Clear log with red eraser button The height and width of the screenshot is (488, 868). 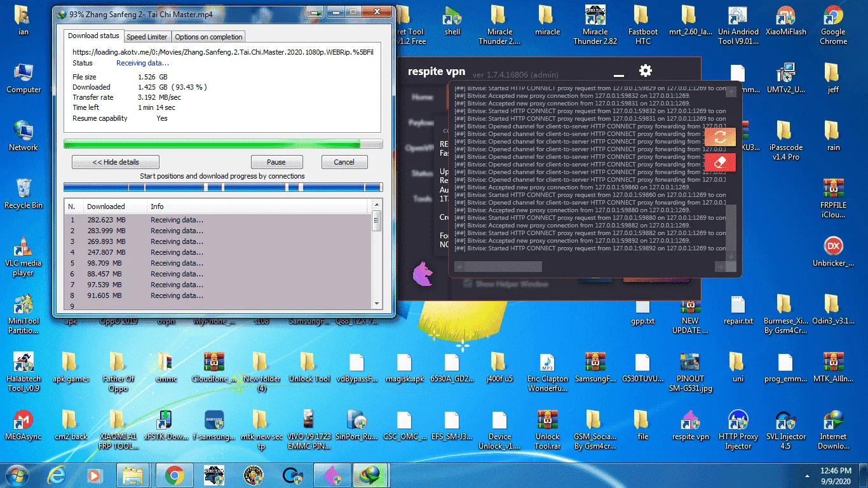[x=720, y=162]
